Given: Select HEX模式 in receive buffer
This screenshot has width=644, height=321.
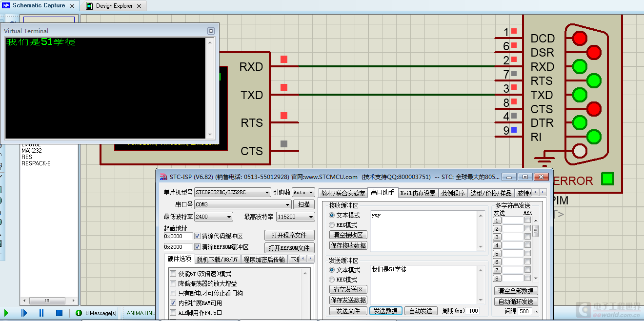Looking at the screenshot, I should point(332,225).
